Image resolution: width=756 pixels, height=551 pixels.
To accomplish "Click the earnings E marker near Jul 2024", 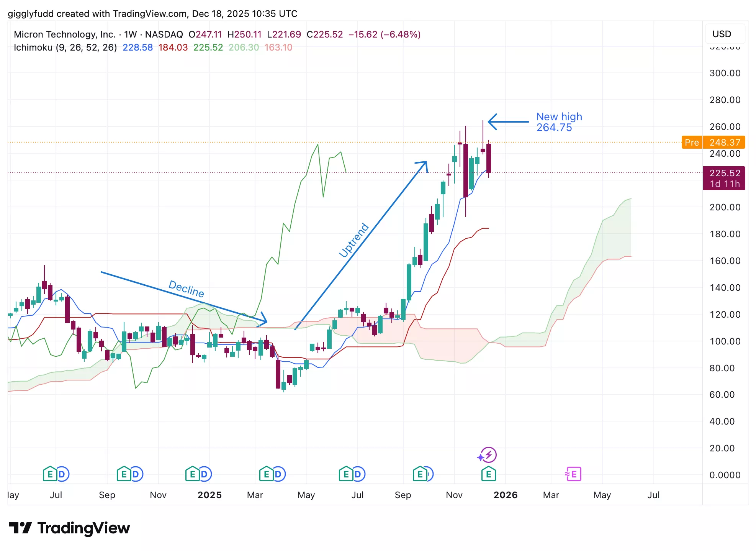I will 50,474.
